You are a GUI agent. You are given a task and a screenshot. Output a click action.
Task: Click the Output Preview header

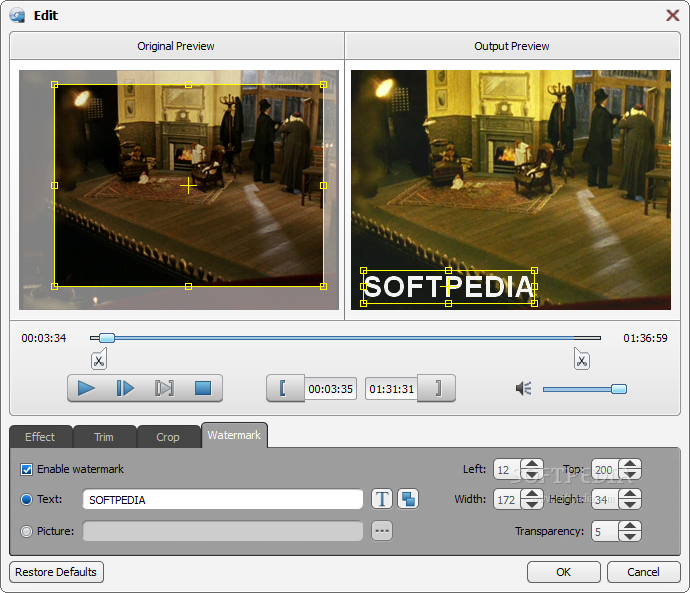point(512,46)
